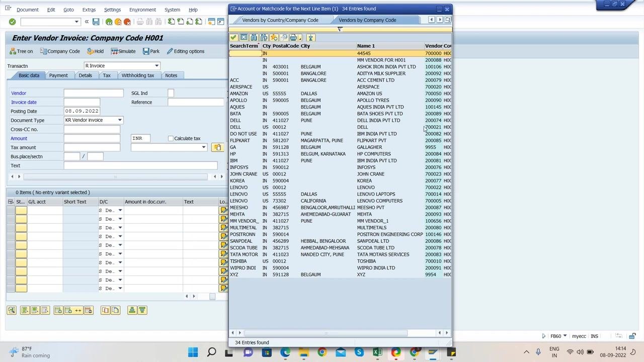Select the first row selector in items table
The width and height of the screenshot is (644, 362).
tap(11, 210)
